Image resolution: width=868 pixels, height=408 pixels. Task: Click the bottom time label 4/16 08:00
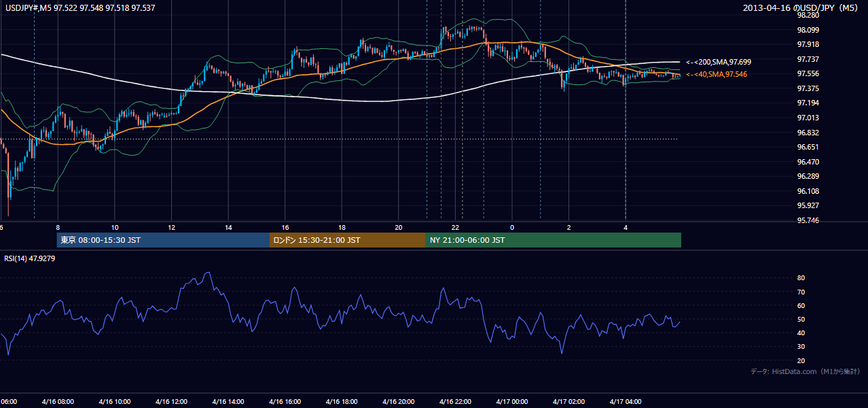pos(57,402)
